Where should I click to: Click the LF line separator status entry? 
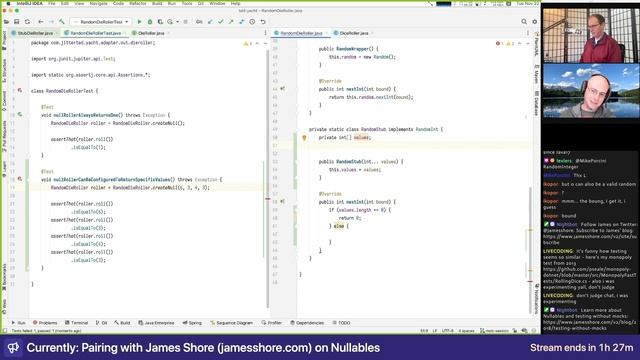(435, 331)
